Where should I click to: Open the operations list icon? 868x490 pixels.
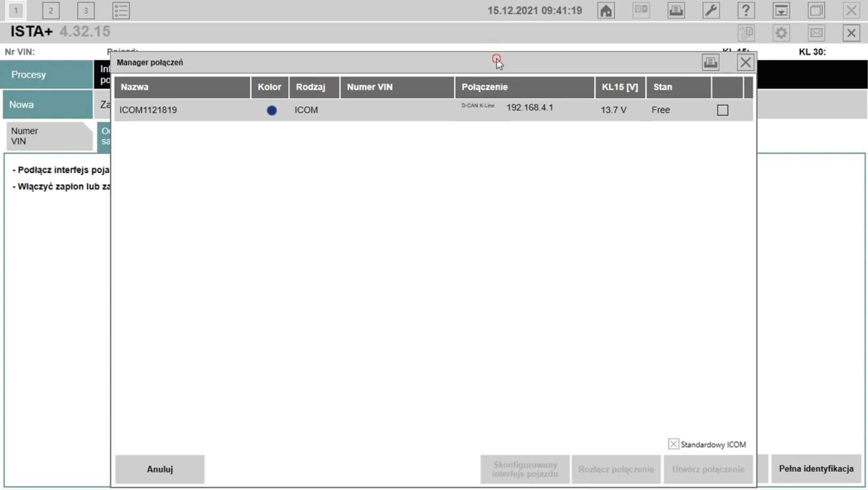tap(121, 11)
